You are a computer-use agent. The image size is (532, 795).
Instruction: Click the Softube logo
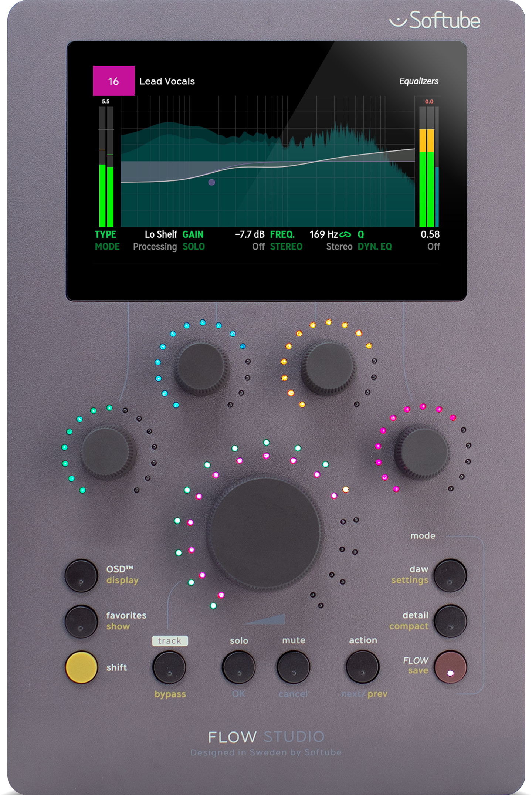tap(434, 20)
